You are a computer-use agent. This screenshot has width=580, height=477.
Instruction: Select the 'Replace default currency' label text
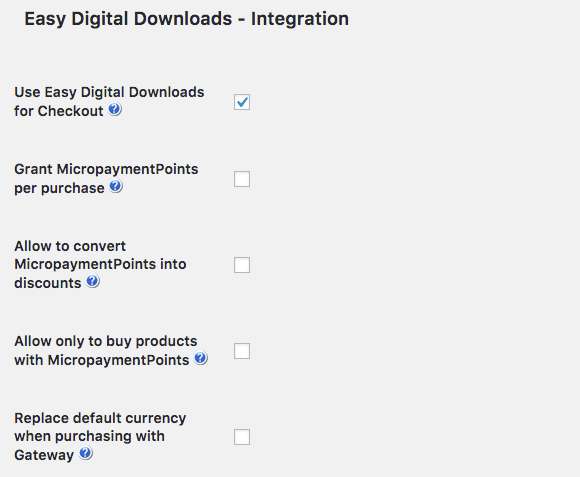(100, 418)
